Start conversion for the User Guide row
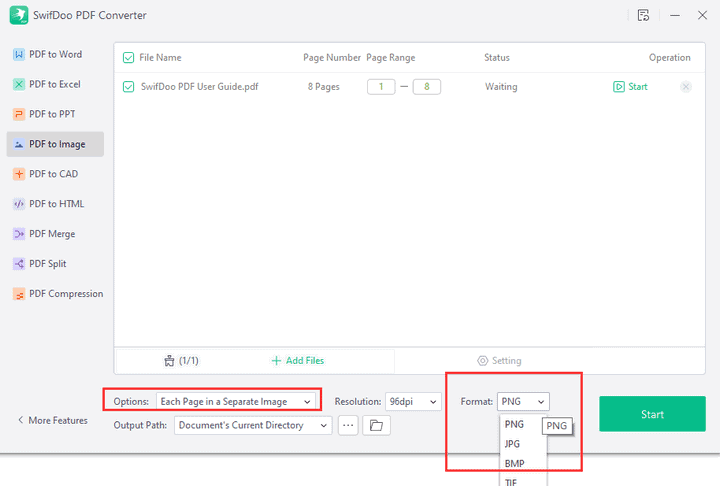The image size is (720, 486). [630, 87]
